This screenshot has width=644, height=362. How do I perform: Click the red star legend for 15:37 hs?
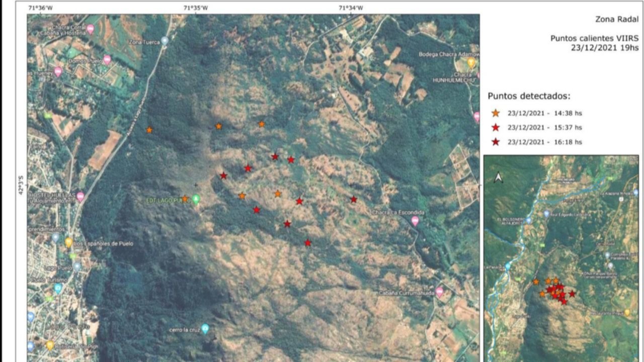tap(496, 128)
